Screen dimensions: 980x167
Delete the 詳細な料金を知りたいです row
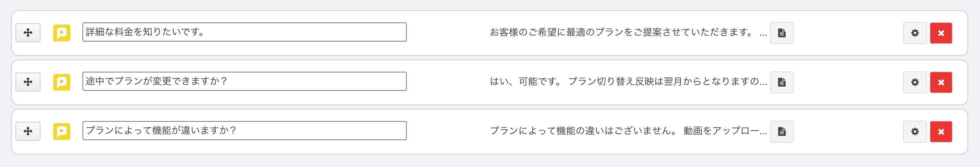(941, 33)
